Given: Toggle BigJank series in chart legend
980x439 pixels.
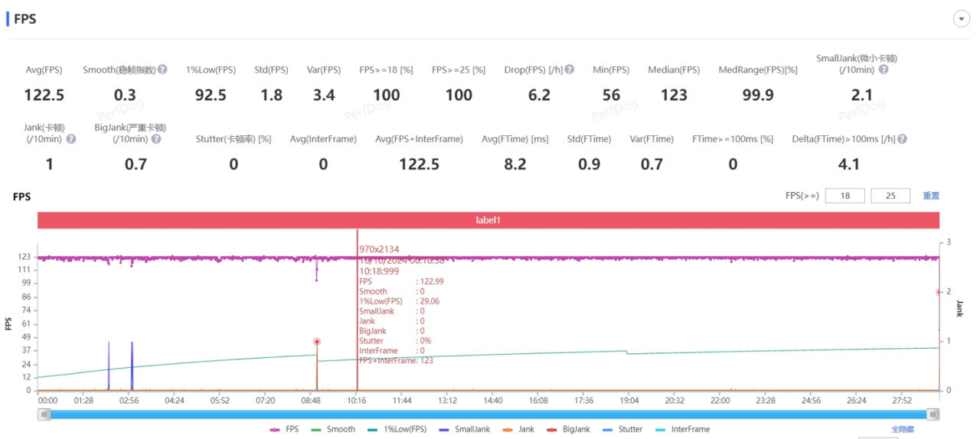Looking at the screenshot, I should click(568, 429).
